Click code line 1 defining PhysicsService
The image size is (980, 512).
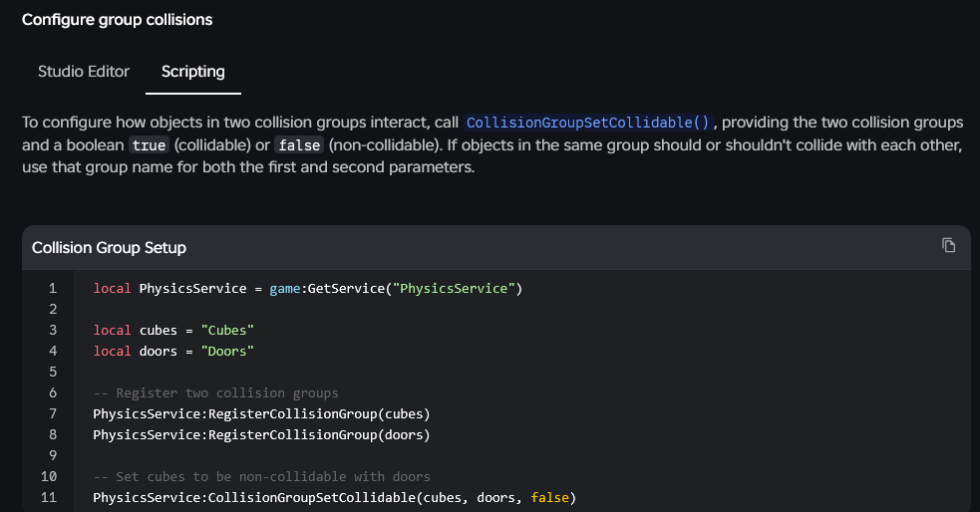(307, 289)
